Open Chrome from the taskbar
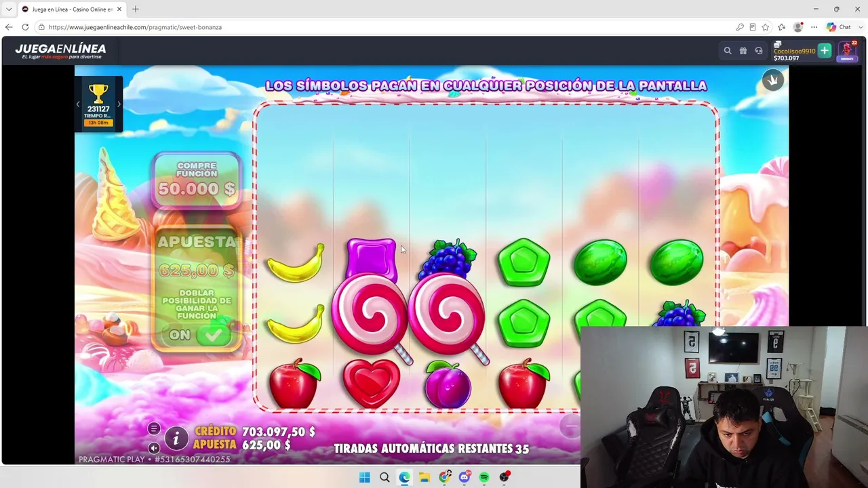868x488 pixels. pos(445,477)
